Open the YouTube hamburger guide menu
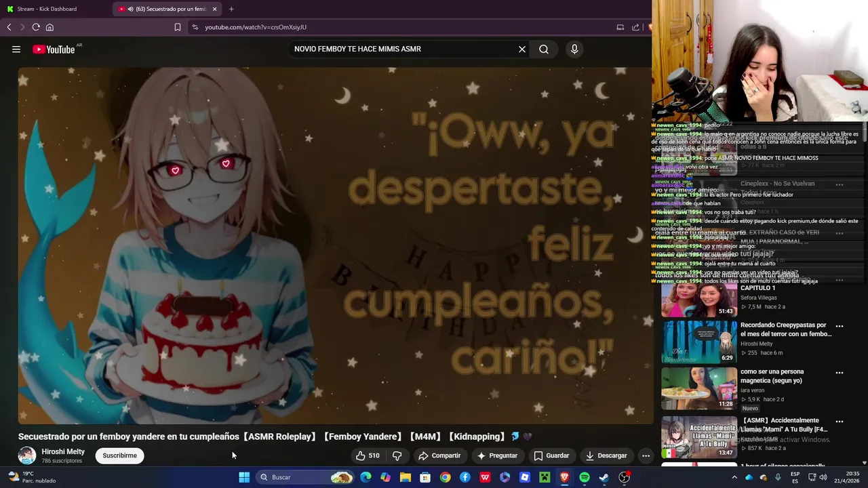Image resolution: width=868 pixels, height=488 pixels. (x=16, y=49)
